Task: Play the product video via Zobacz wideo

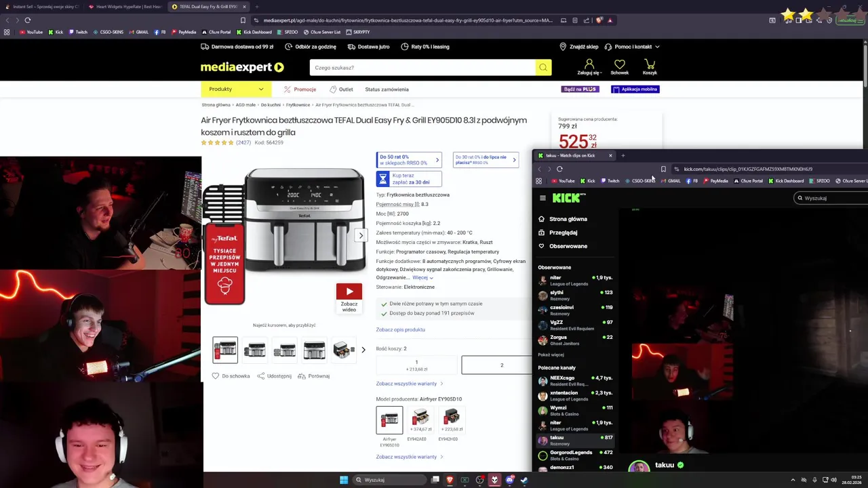Action: point(349,298)
